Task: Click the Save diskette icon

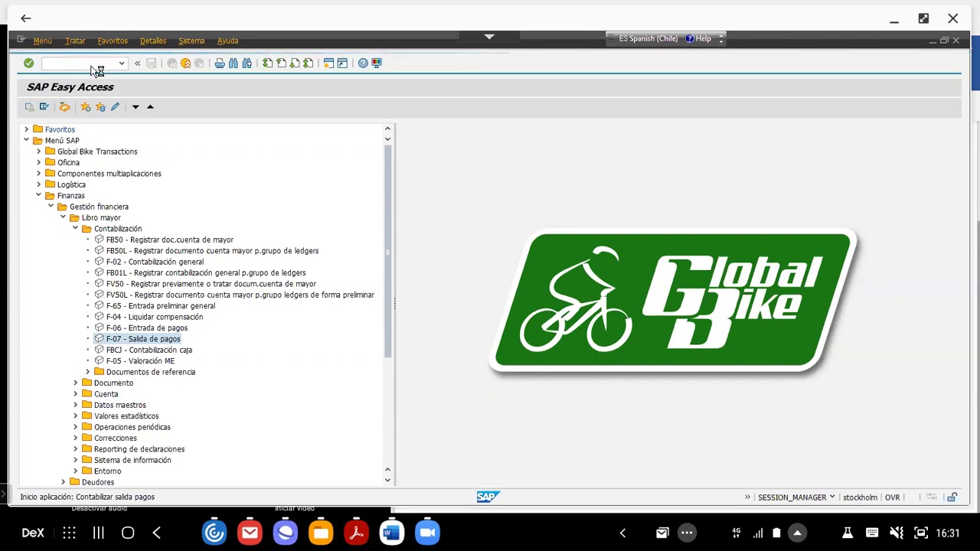Action: click(x=152, y=64)
